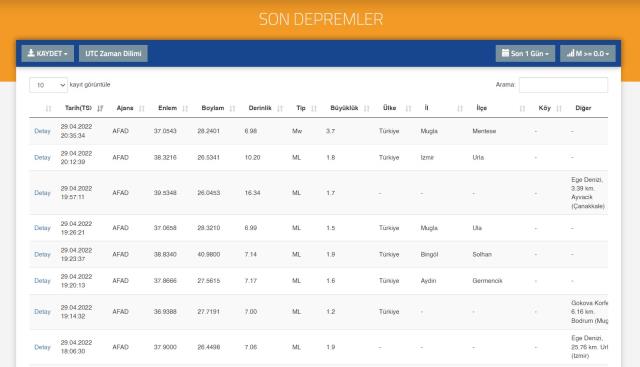Viewport: 640px width, 367px height.
Task: Open Detay link for 19:14:32 Bodrum quake
Action: click(x=42, y=311)
